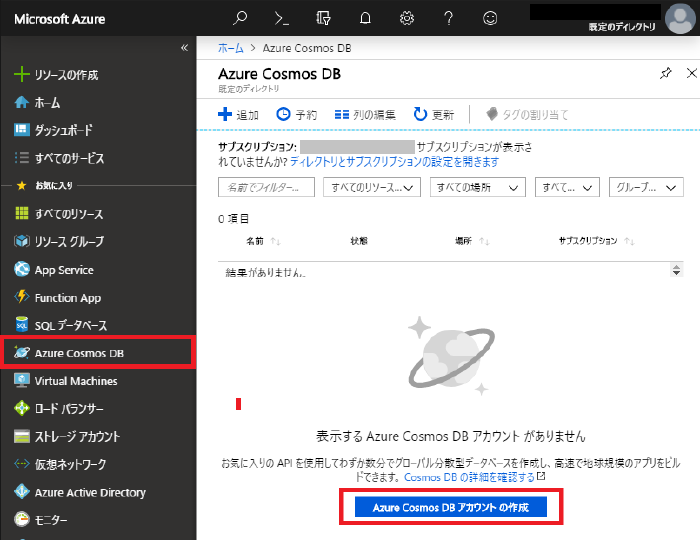
Task: Open the user account avatar
Action: [x=680, y=18]
